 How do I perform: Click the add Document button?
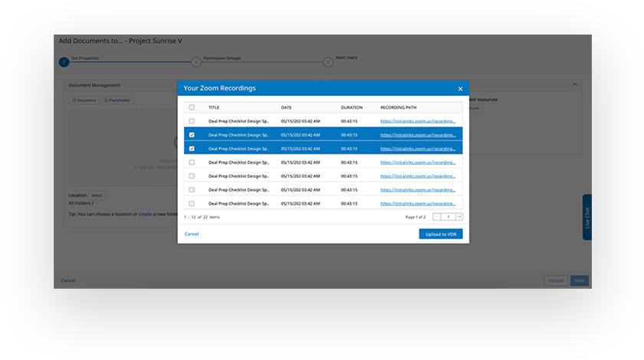tap(84, 100)
